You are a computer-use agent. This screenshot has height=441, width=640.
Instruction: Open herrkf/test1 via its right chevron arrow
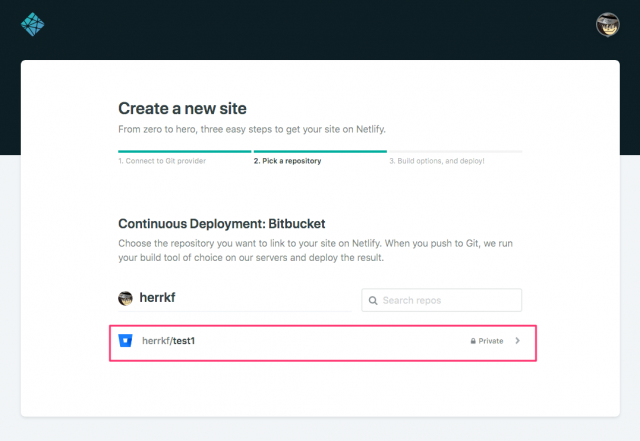coord(518,341)
